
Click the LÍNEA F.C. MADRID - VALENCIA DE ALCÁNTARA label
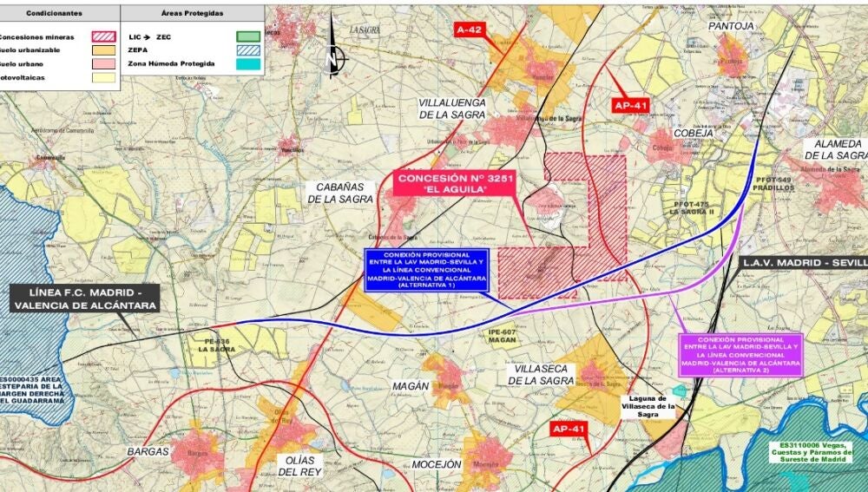click(85, 298)
